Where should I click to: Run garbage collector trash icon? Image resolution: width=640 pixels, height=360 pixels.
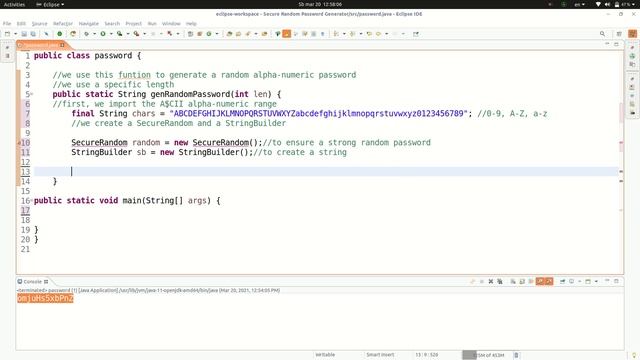(516, 355)
